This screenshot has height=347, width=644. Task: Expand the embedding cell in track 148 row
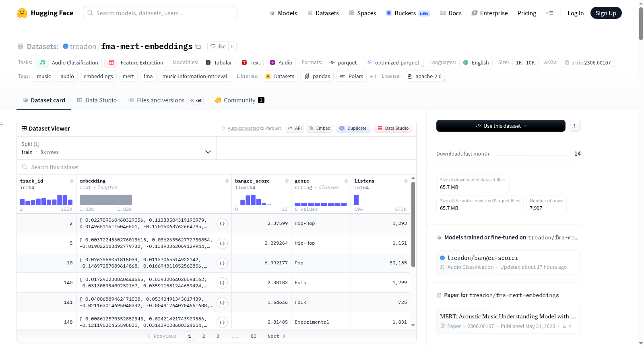222,322
